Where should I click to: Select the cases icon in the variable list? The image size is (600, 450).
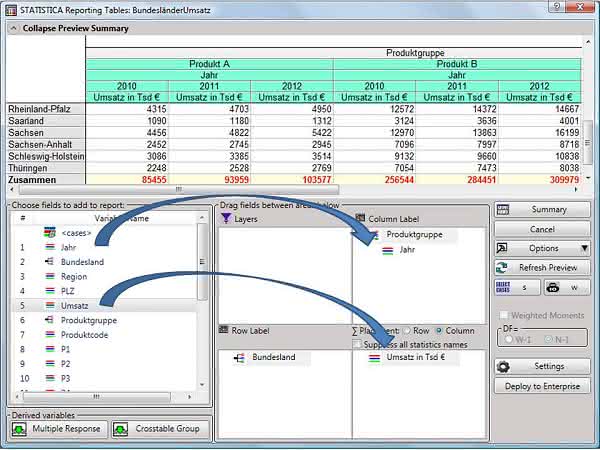pos(50,233)
